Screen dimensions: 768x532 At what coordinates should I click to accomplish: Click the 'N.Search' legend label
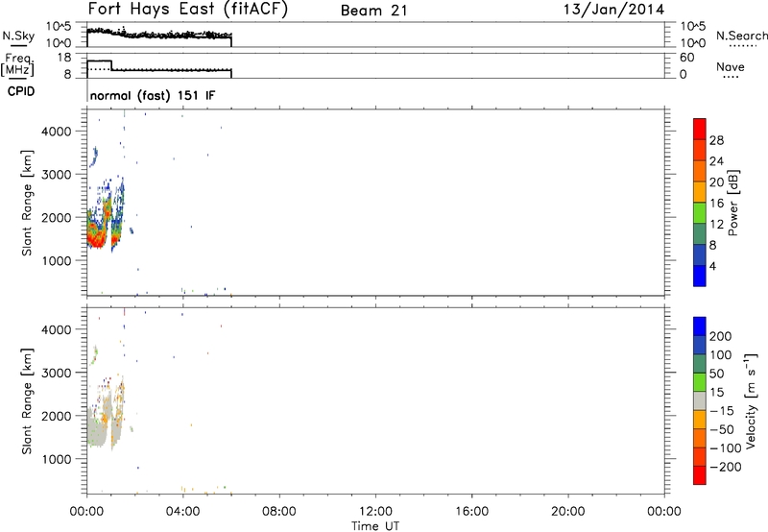(741, 36)
